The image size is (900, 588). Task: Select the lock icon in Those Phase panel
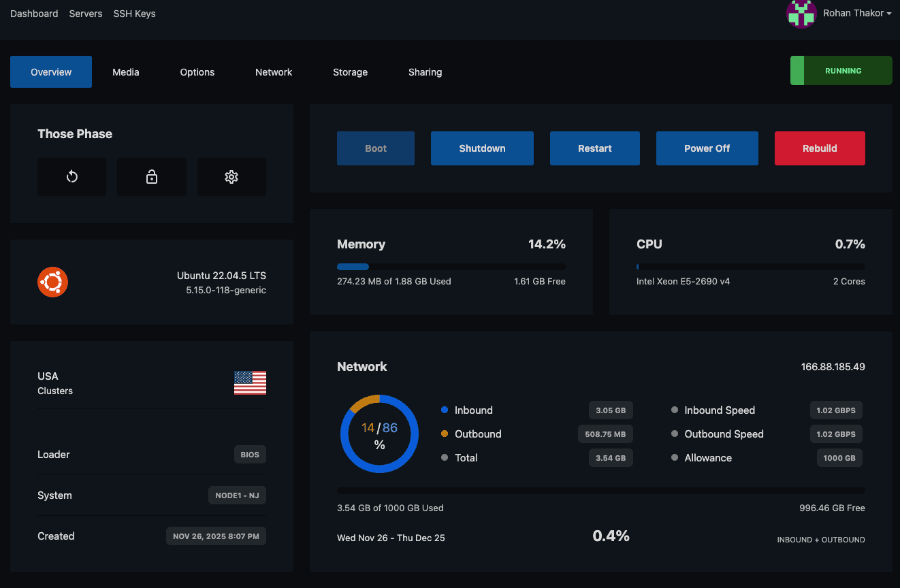tap(151, 176)
